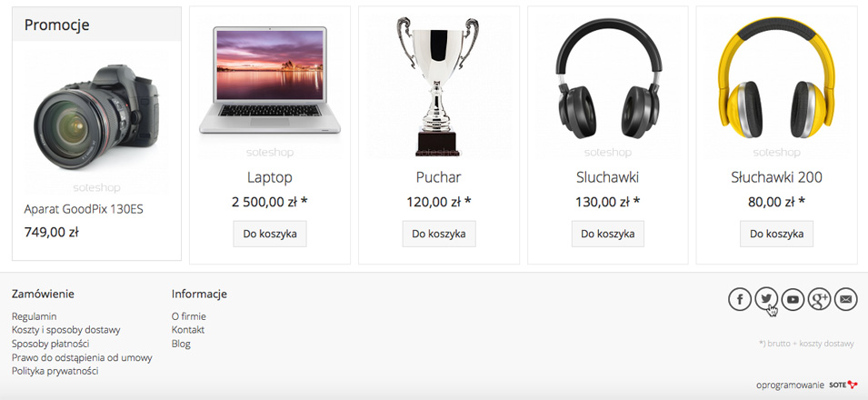Open Polityka prywatności page
The width and height of the screenshot is (868, 400).
tap(55, 371)
